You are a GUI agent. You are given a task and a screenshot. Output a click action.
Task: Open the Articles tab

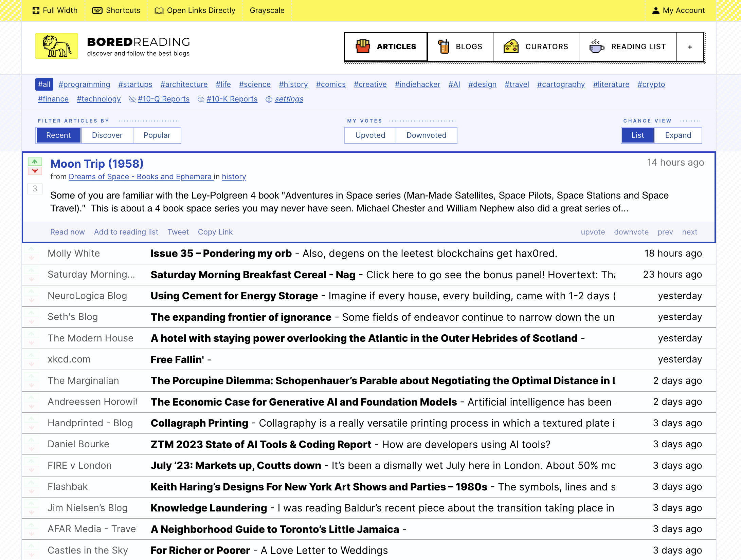[x=386, y=47]
